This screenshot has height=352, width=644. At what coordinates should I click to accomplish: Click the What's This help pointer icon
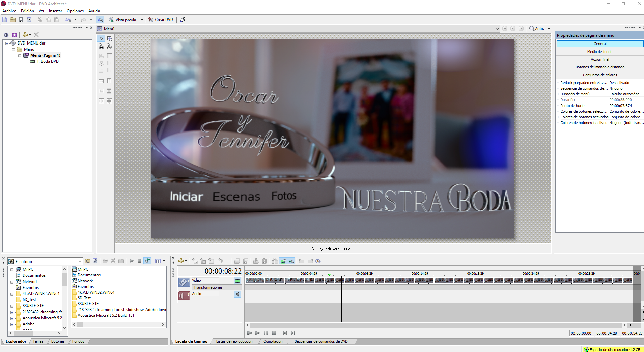[183, 20]
